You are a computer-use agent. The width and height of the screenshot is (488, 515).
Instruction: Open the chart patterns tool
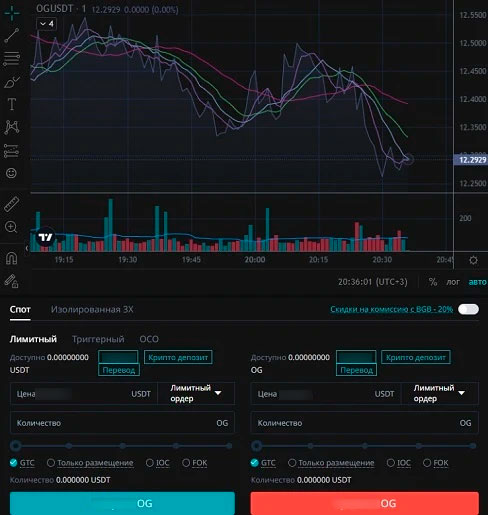click(x=12, y=127)
